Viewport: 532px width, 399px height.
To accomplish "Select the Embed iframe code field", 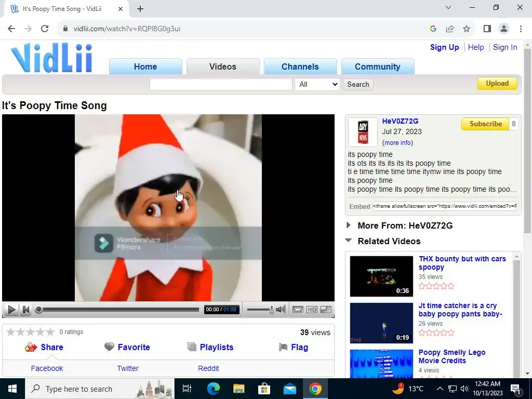I will (x=445, y=206).
